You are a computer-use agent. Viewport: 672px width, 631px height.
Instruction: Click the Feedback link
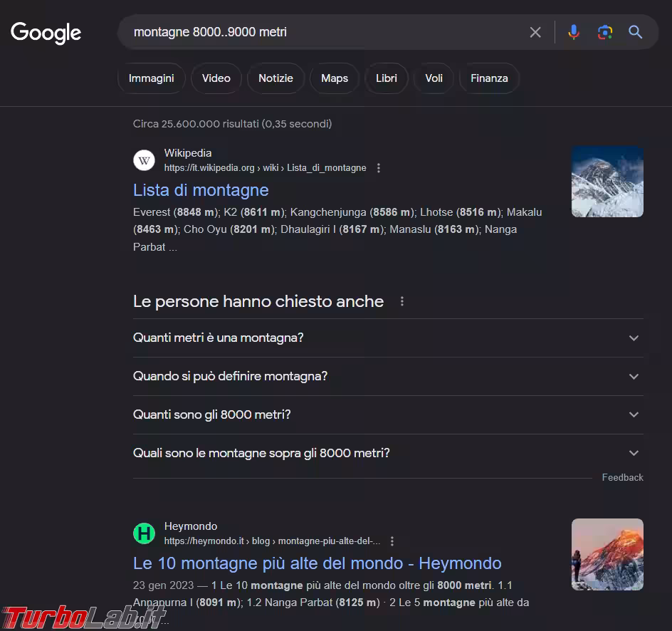pos(622,477)
